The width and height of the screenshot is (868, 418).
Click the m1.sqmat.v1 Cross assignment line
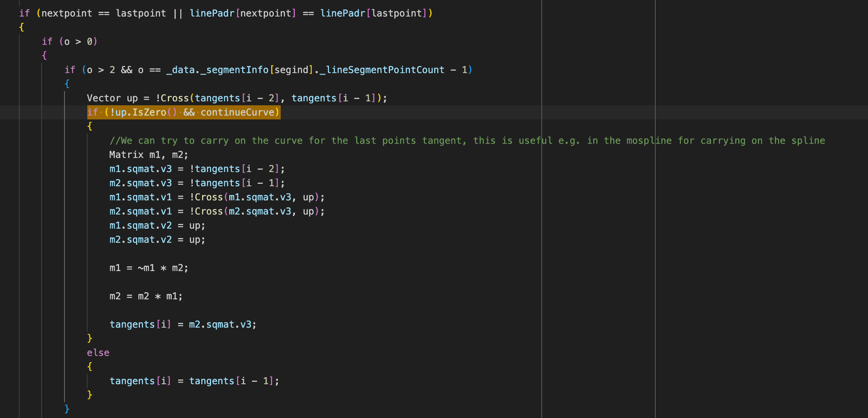[x=217, y=197]
